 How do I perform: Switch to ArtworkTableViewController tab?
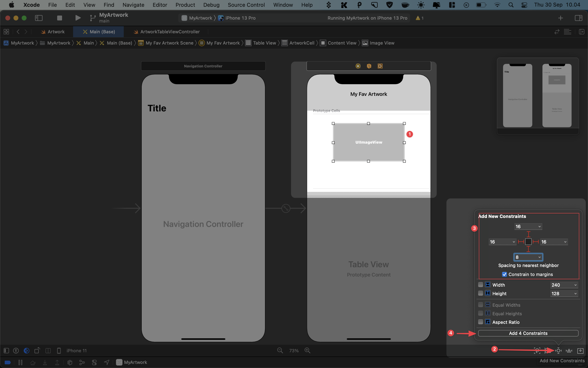coord(167,32)
